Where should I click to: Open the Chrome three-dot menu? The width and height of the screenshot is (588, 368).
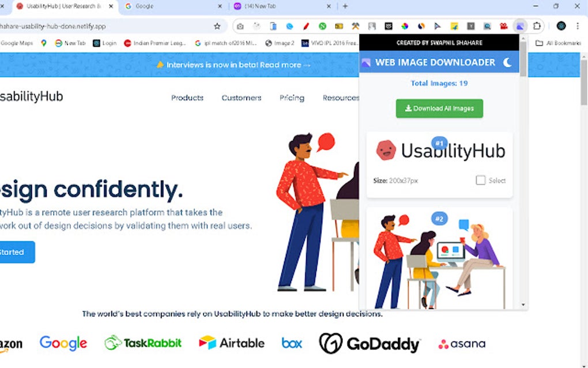(x=578, y=26)
